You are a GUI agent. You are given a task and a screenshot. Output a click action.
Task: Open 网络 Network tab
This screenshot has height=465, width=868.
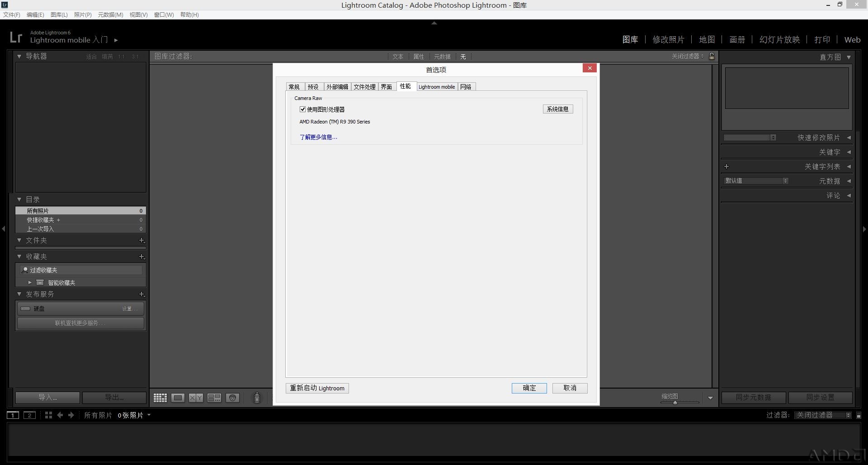pyautogui.click(x=466, y=87)
